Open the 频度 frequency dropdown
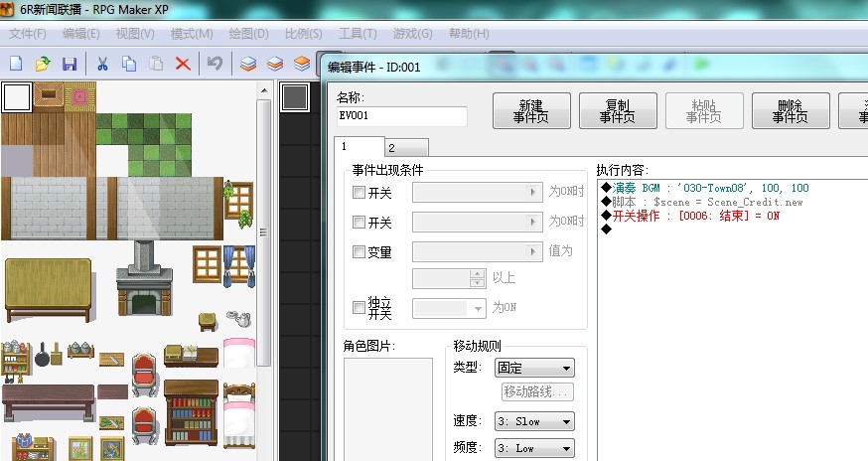 (x=534, y=448)
